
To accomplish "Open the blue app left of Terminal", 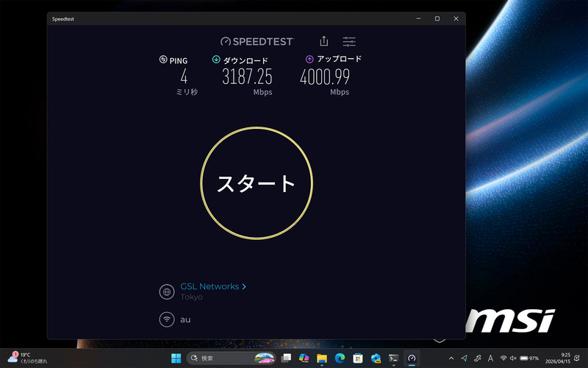I will coord(376,358).
